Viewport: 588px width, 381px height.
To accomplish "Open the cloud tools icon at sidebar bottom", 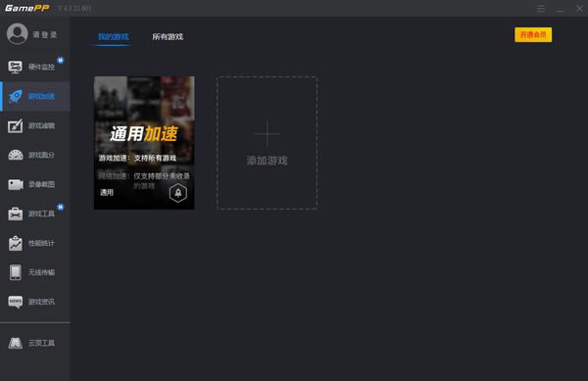I will click(16, 343).
